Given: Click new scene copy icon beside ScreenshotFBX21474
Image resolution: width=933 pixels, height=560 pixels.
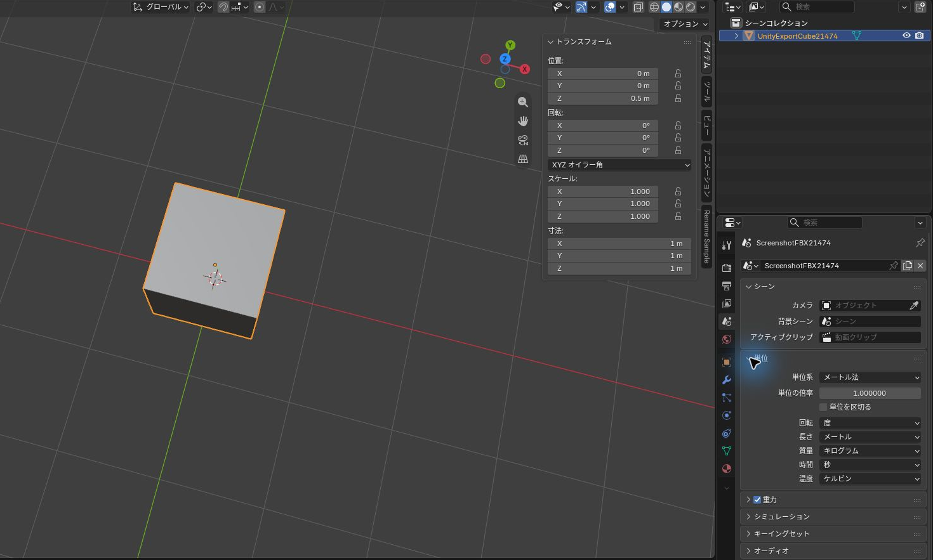Looking at the screenshot, I should click(908, 266).
